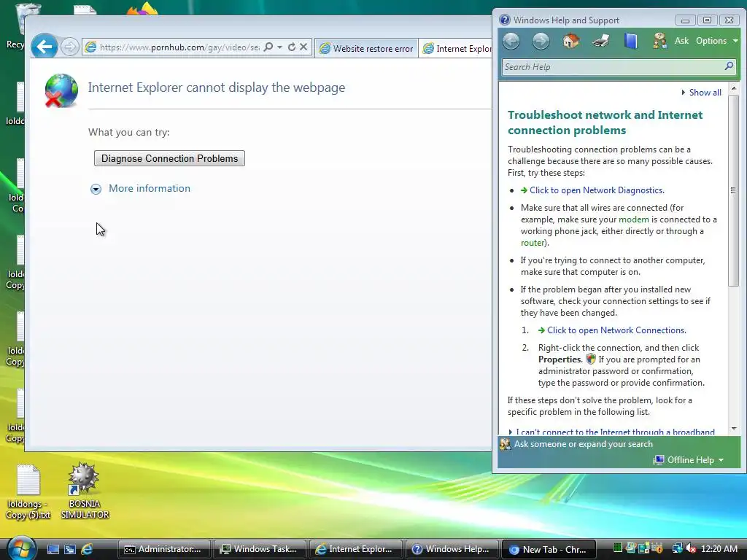This screenshot has width=747, height=560.
Task: Click Help window scrollbar up arrow
Action: point(734,88)
